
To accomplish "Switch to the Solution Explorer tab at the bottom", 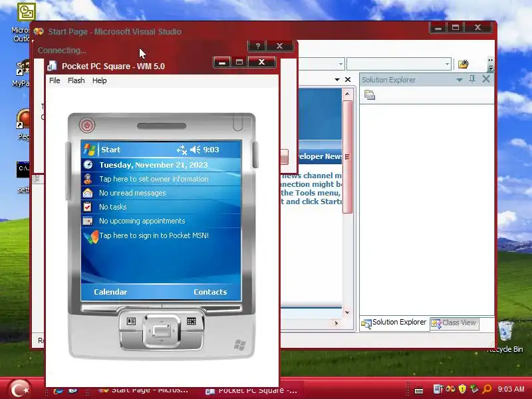I will tap(394, 323).
